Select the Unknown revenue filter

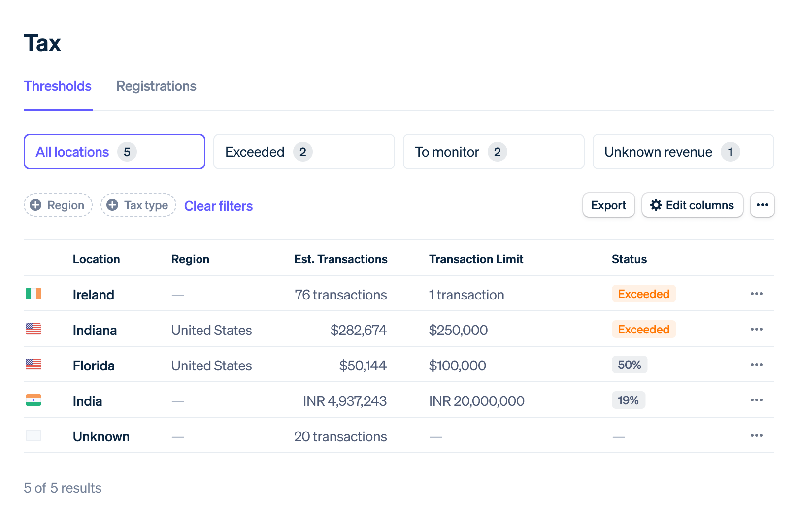click(683, 152)
